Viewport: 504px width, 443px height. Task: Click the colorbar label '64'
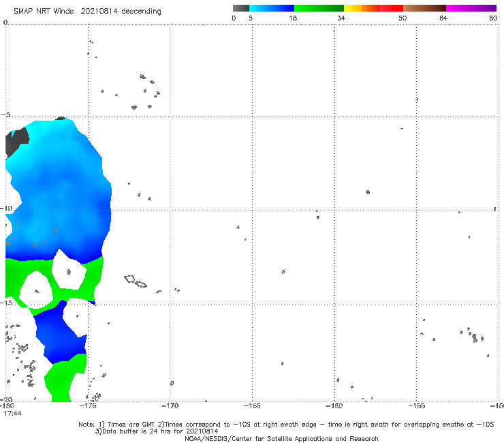(443, 18)
